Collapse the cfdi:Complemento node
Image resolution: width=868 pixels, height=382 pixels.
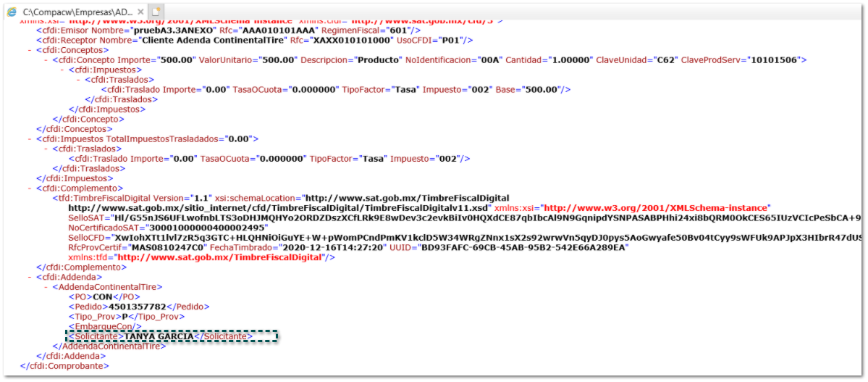[x=30, y=188]
